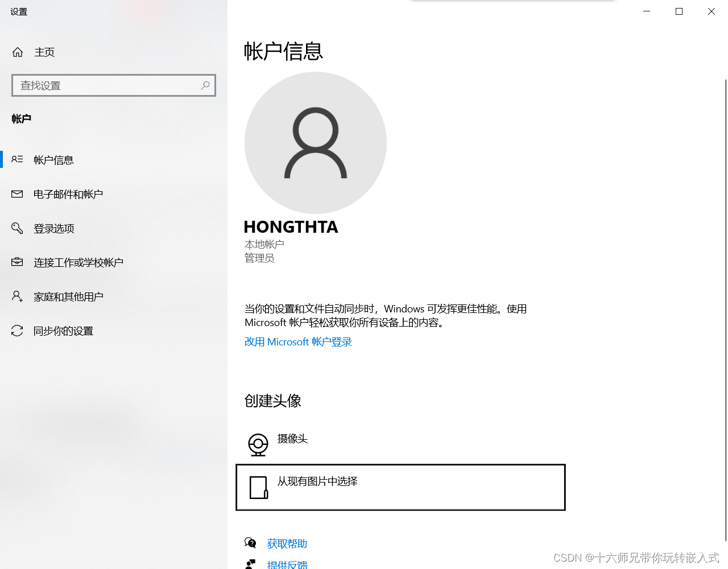Click the sync arrows icon
Viewport: 728px width, 569px height.
pyautogui.click(x=17, y=331)
